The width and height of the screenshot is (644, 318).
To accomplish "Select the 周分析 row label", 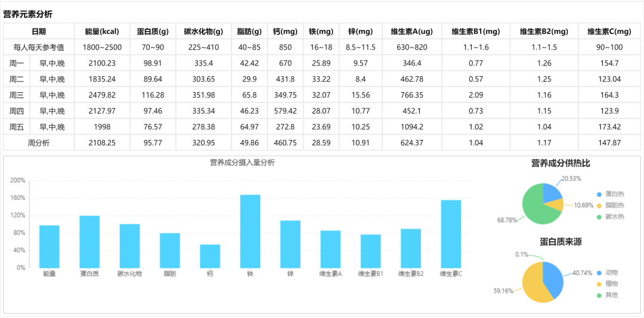I will tap(39, 143).
